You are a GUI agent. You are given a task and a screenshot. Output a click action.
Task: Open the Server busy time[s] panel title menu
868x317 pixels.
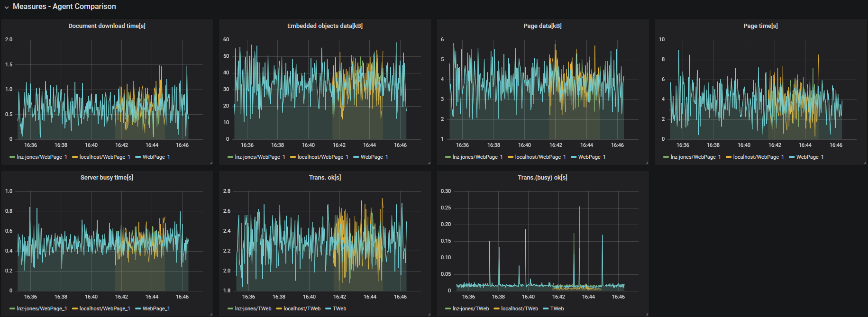107,178
